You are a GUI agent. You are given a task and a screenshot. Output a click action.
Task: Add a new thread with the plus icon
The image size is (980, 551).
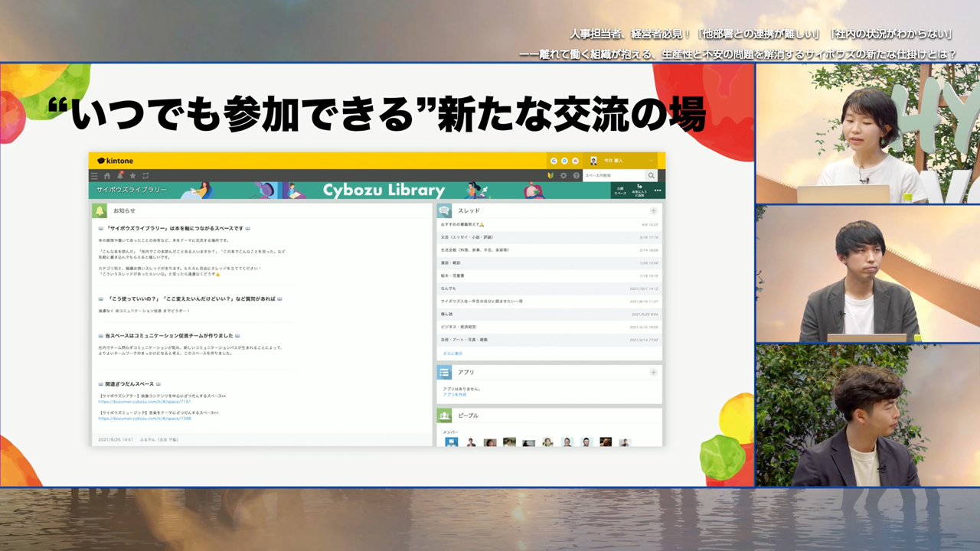[653, 210]
